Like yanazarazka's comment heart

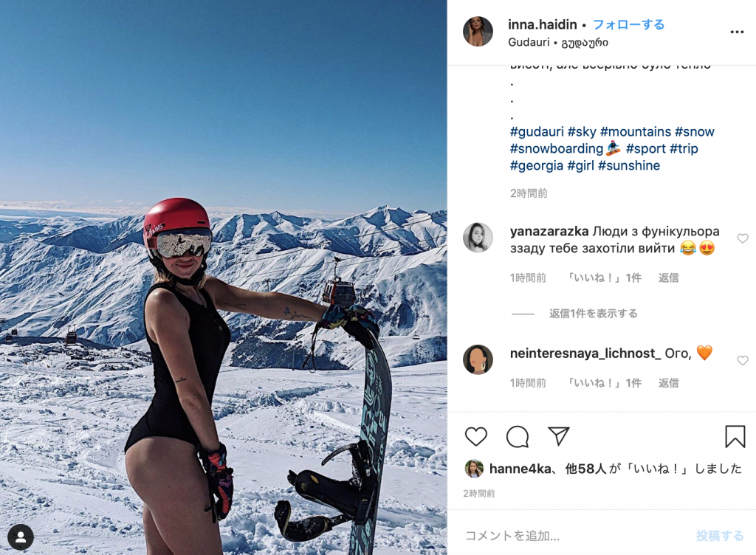pyautogui.click(x=743, y=238)
